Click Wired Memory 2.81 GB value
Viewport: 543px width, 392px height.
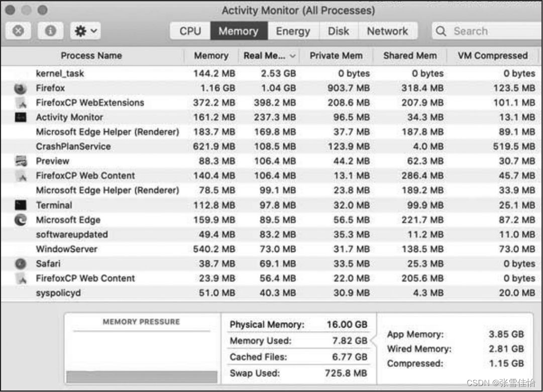[506, 349]
